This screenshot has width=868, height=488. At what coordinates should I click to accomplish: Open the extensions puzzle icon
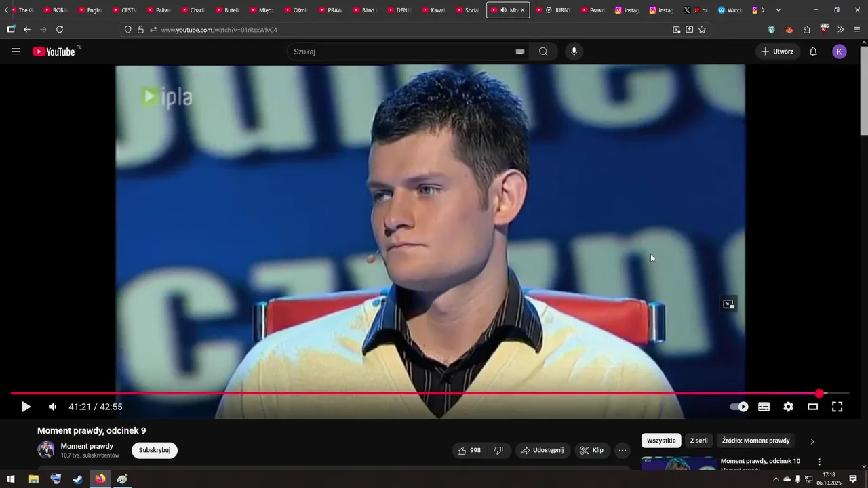point(806,30)
